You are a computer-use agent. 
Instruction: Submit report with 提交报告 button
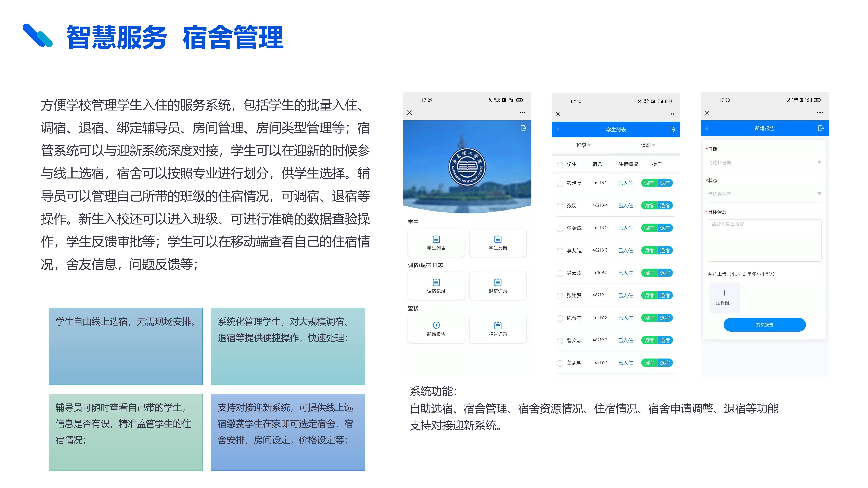(x=764, y=325)
